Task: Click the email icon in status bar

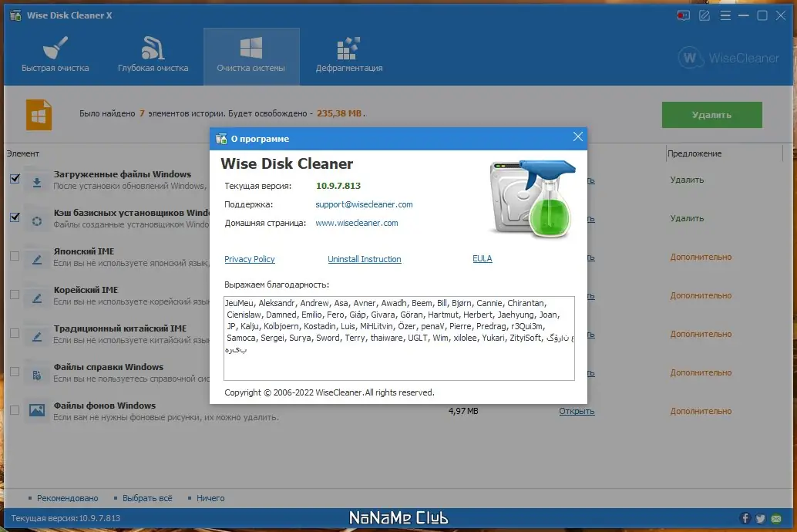Action: pos(776,518)
